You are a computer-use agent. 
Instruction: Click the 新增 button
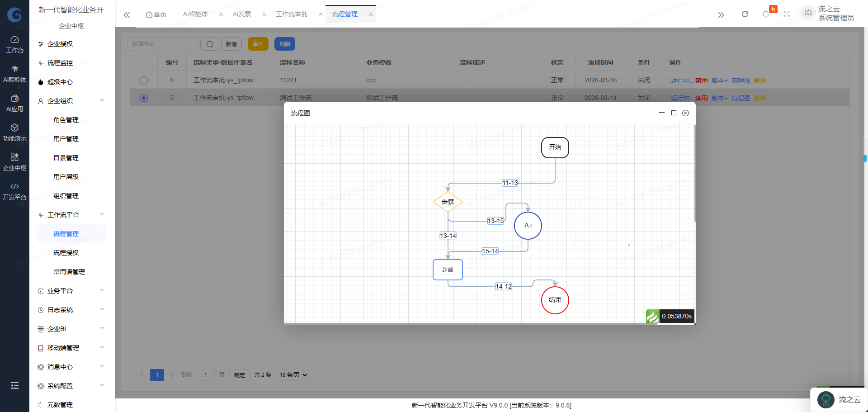click(231, 44)
